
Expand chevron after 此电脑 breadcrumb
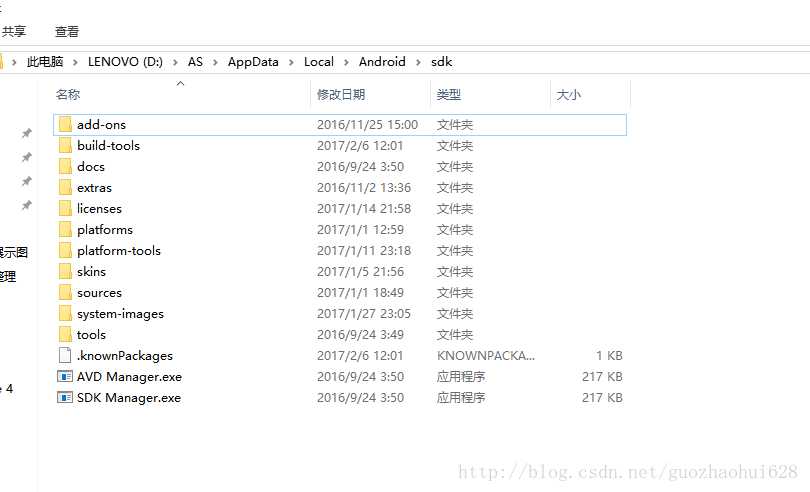pos(75,63)
